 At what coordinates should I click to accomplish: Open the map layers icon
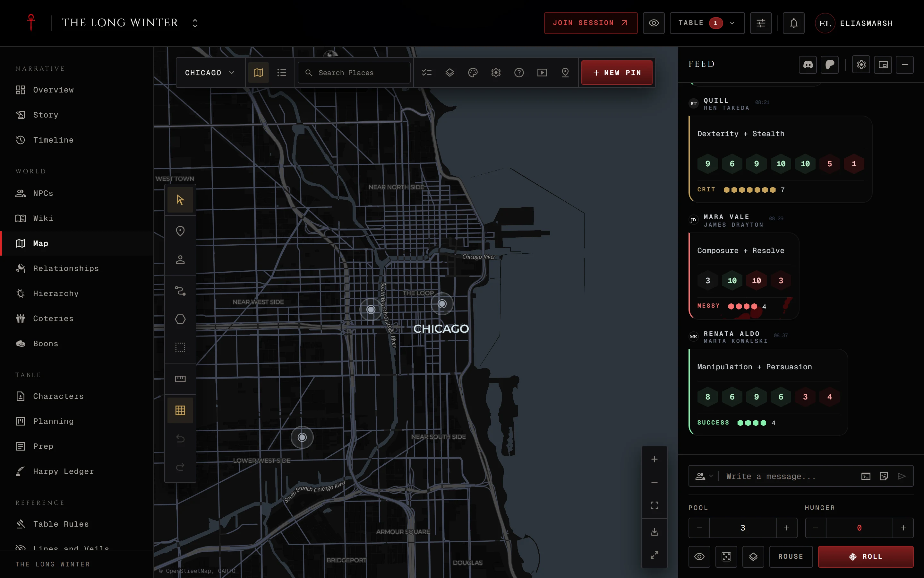pyautogui.click(x=450, y=73)
